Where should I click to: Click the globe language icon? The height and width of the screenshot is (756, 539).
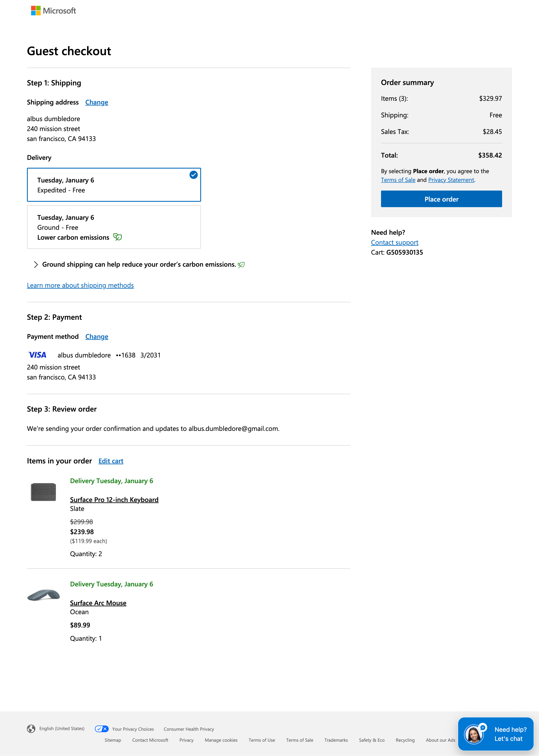(x=31, y=729)
